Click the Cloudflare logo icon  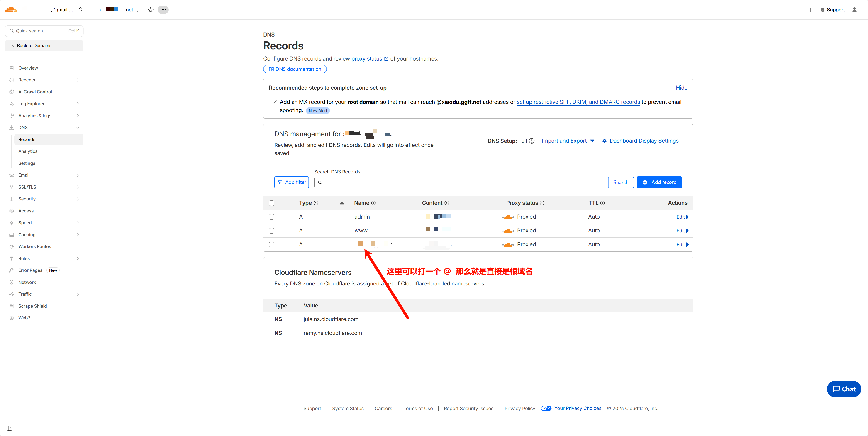pos(11,10)
